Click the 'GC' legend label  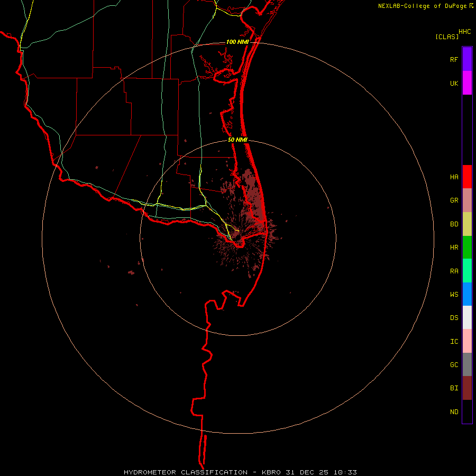point(454,365)
